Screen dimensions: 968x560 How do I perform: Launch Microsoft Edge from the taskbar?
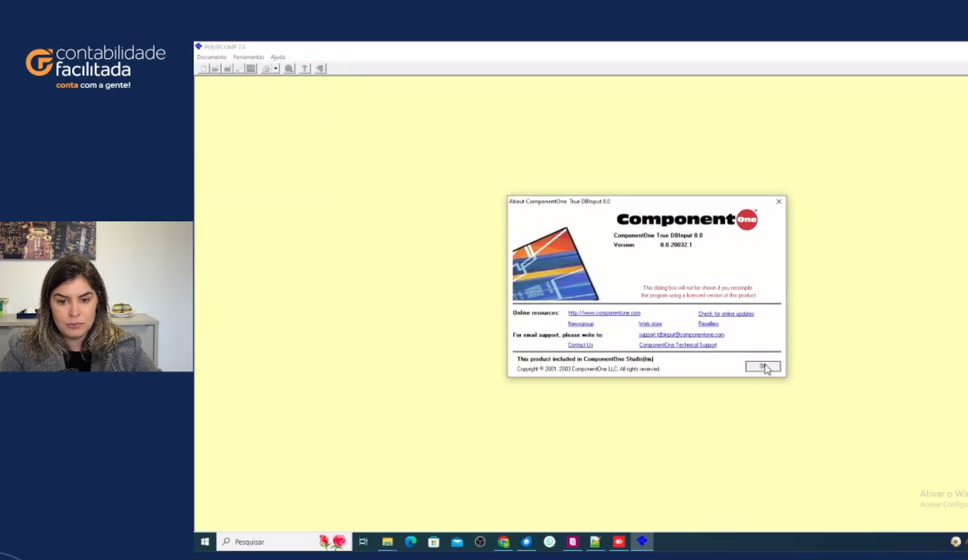pyautogui.click(x=410, y=542)
